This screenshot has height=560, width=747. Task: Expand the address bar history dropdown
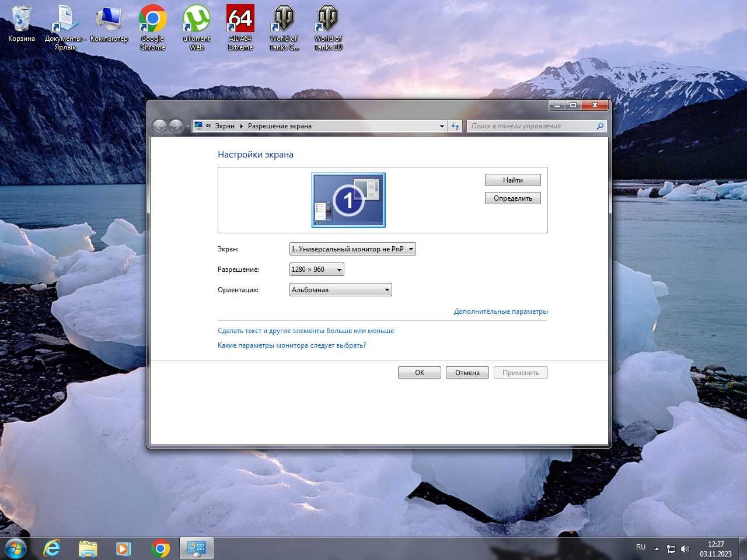[442, 126]
